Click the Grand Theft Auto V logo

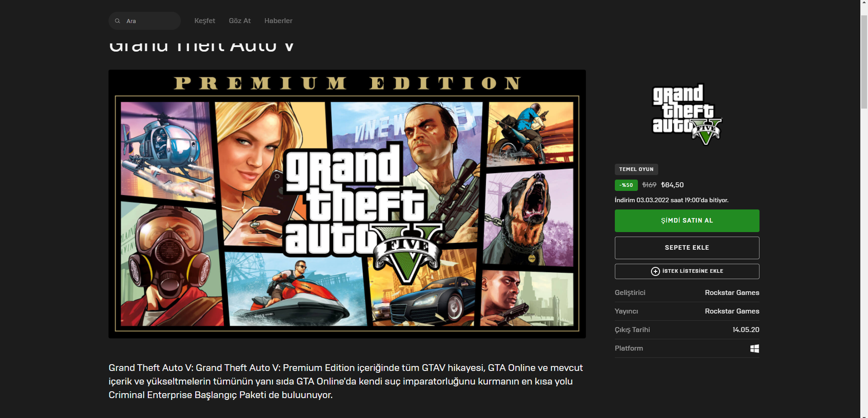(687, 114)
